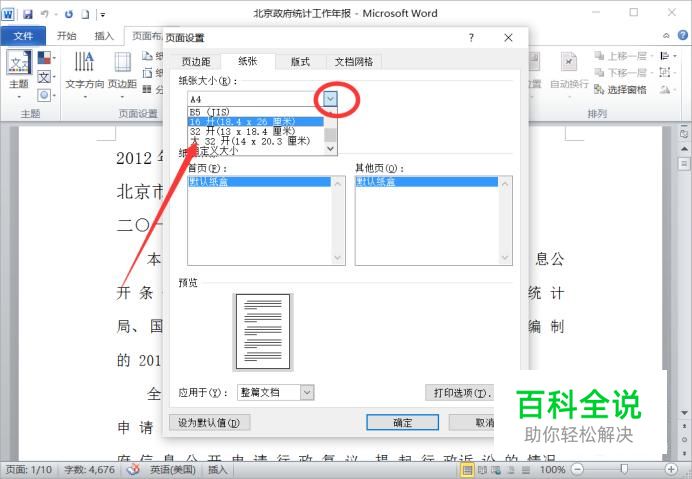692x479 pixels.
Task: Choose B5 (JIS) paper size
Action: click(x=256, y=112)
